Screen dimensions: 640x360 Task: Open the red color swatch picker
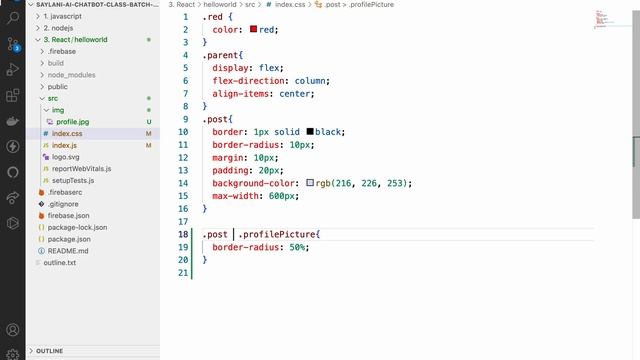pos(253,29)
